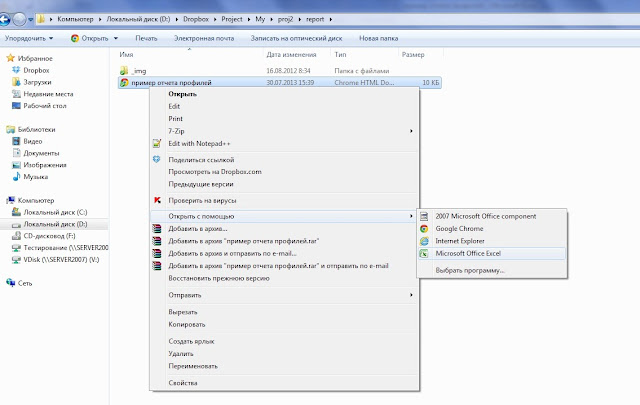The width and height of the screenshot is (640, 405).
Task: Click the Компьютер breadcrumb in address bar
Action: click(75, 19)
